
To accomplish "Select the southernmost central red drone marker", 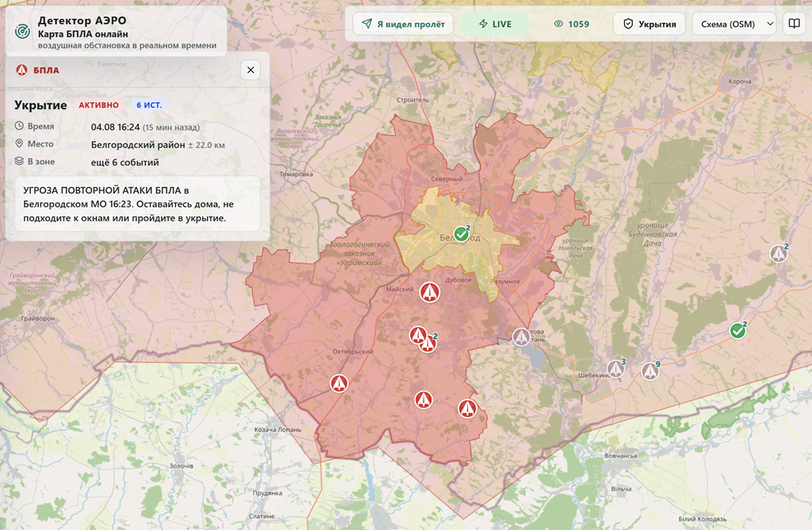I will 423,399.
